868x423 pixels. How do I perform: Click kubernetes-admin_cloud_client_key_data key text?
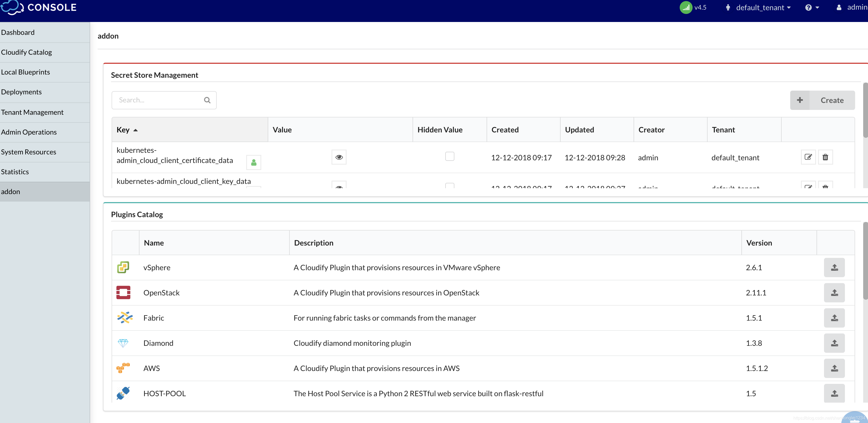coord(184,181)
